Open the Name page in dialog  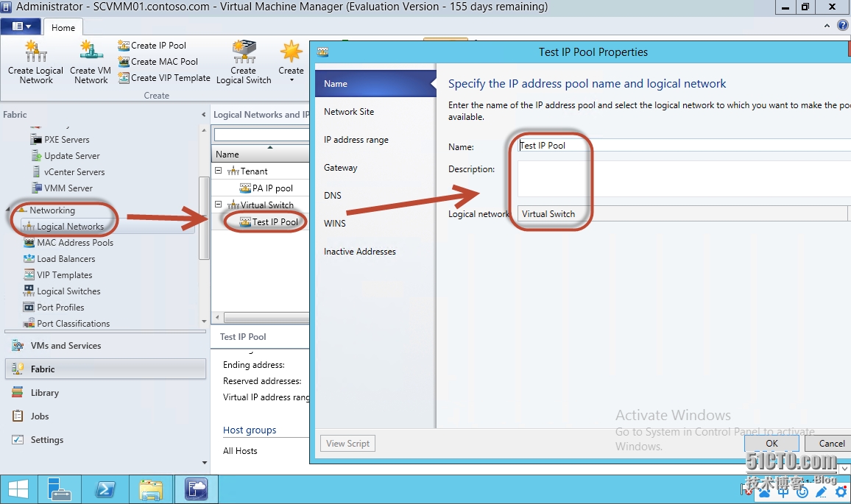point(375,84)
